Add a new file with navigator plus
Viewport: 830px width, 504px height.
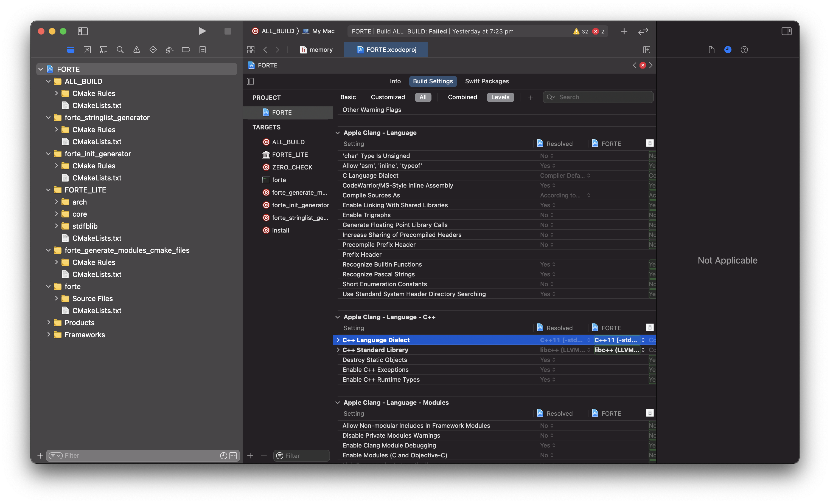40,456
